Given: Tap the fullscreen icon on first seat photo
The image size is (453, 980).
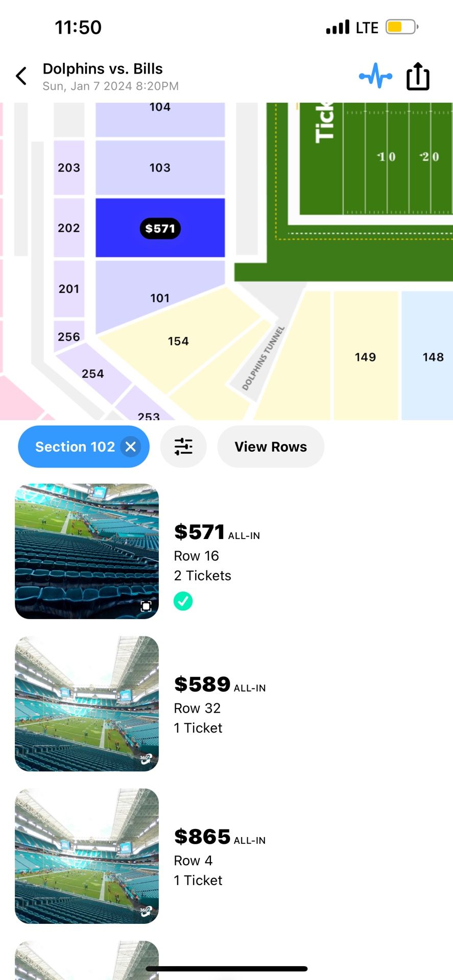Looking at the screenshot, I should click(x=146, y=606).
